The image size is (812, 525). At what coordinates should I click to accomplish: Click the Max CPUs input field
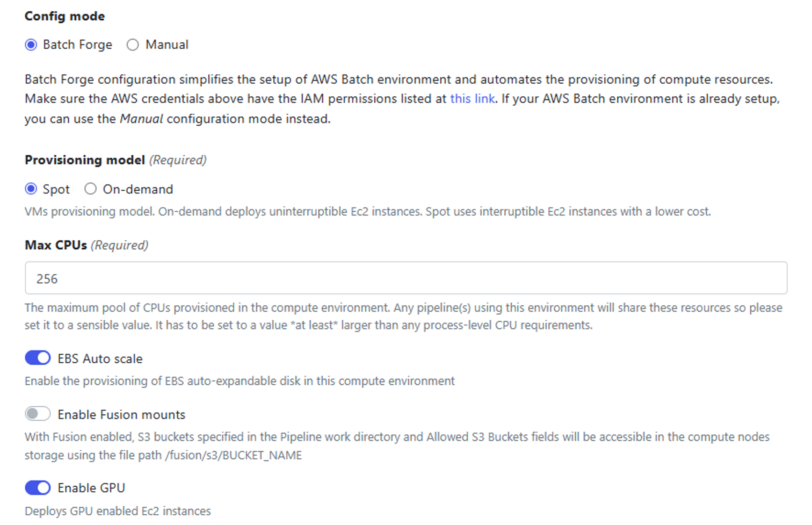(406, 278)
